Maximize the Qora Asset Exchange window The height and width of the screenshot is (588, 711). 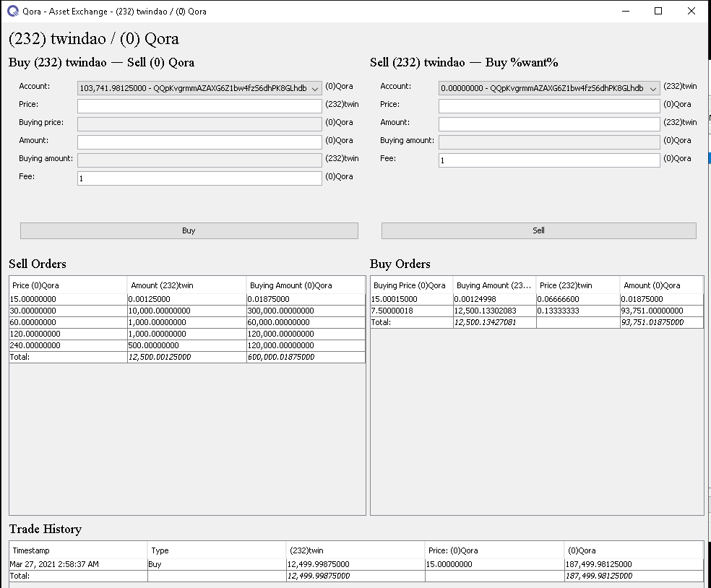pyautogui.click(x=658, y=11)
